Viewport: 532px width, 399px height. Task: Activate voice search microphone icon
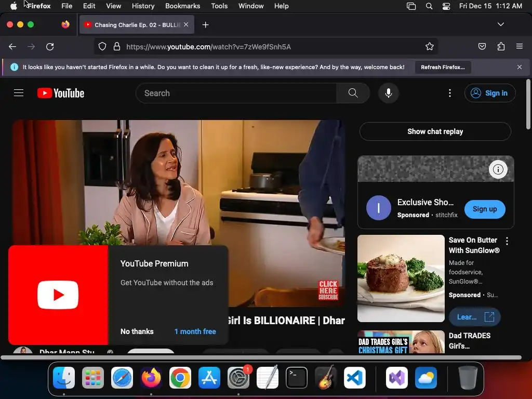click(389, 93)
